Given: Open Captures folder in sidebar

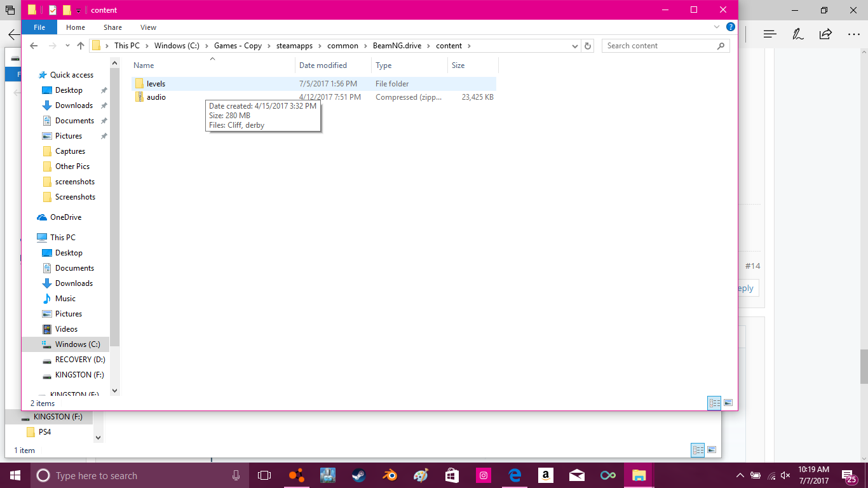Looking at the screenshot, I should click(70, 151).
